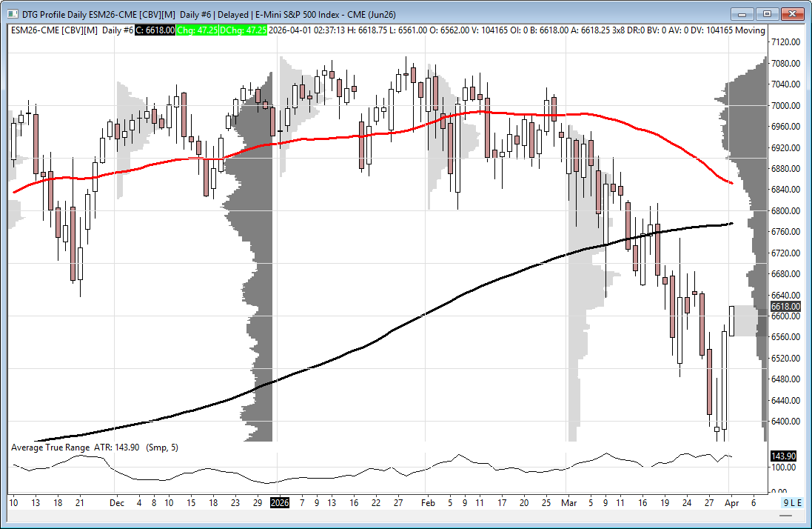Select the Average True Range study label

coord(50,448)
